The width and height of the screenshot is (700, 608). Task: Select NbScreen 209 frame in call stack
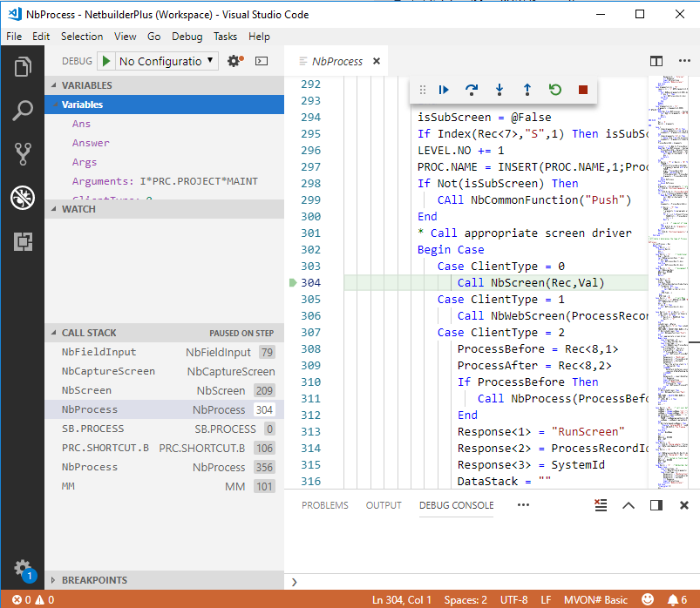pos(164,390)
